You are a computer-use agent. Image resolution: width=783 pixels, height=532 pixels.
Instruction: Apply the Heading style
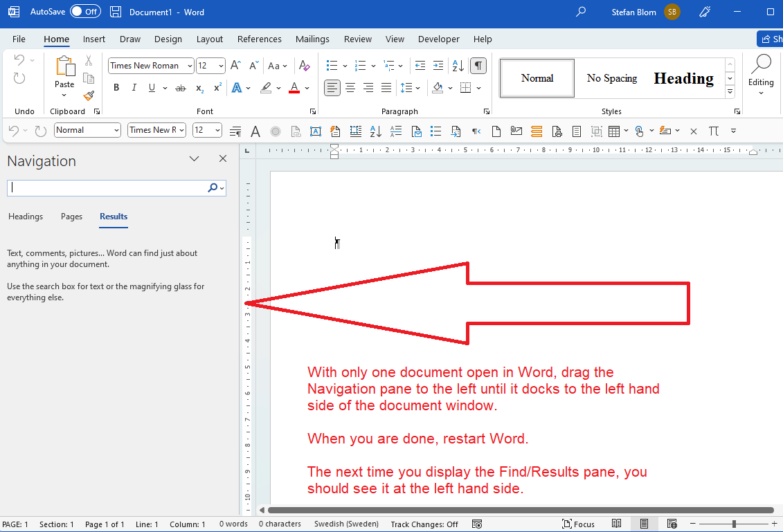(683, 78)
